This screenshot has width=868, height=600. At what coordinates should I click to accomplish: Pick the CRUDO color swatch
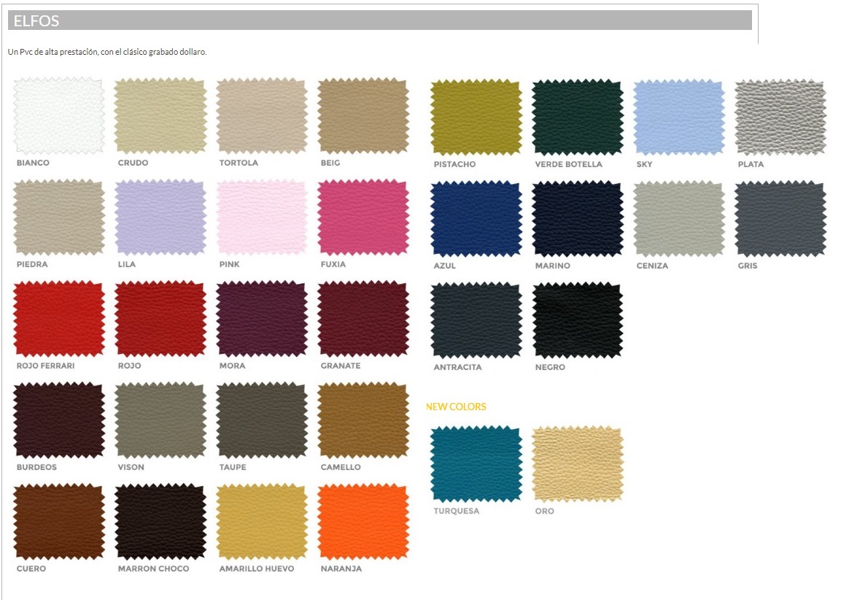160,116
